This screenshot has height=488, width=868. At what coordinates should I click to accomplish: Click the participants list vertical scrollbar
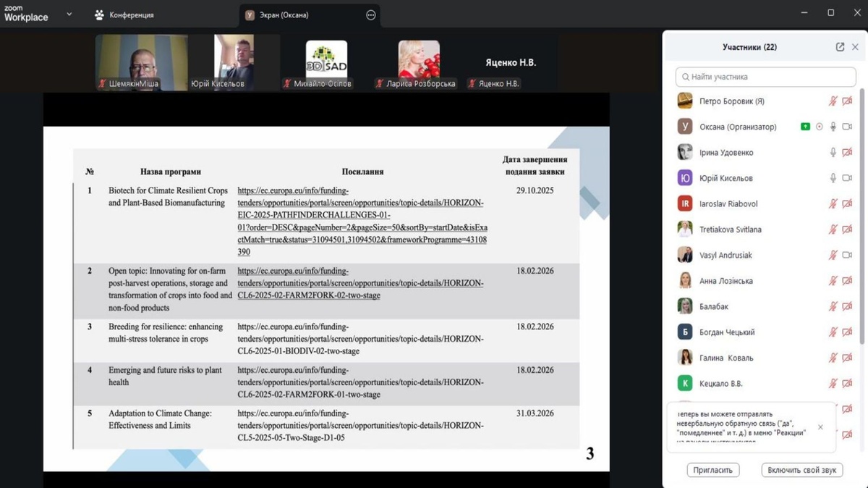click(x=861, y=217)
